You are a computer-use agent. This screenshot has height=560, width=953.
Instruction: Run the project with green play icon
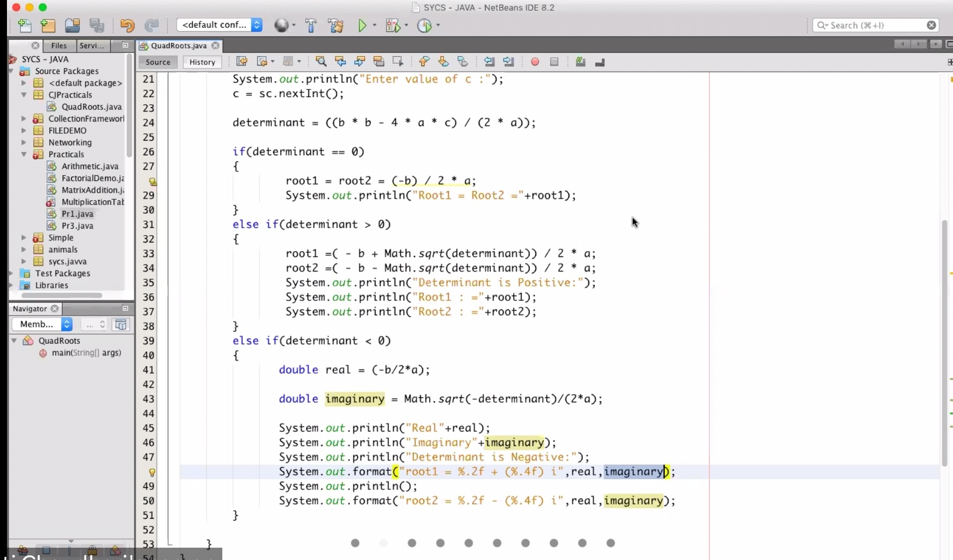click(363, 25)
